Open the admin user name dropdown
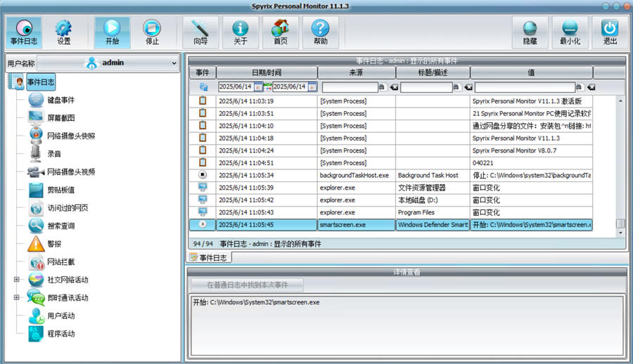633x364 pixels. click(108, 63)
